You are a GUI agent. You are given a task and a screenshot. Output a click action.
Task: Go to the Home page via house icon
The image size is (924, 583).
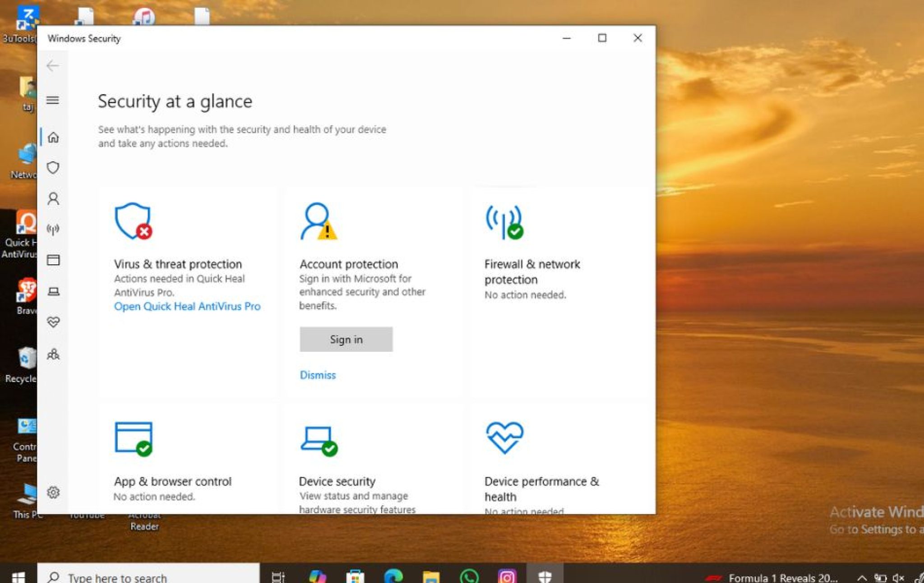click(x=53, y=138)
